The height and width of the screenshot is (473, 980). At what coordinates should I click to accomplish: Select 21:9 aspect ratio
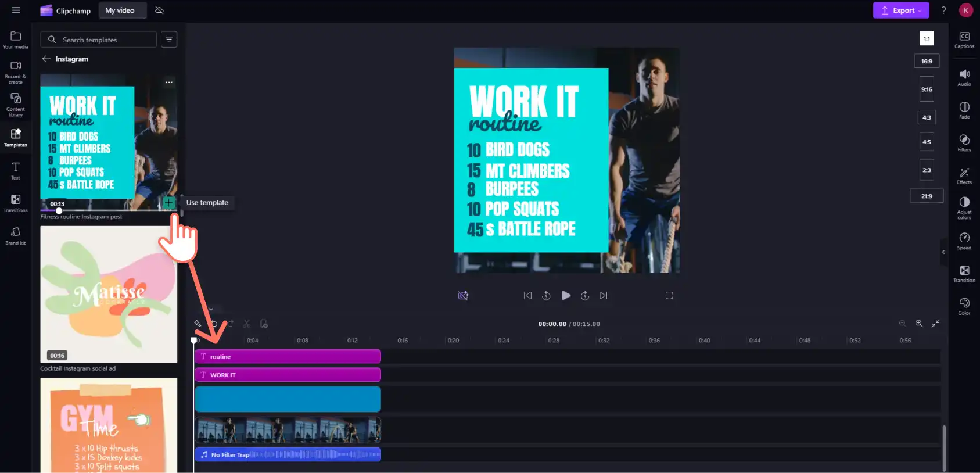click(x=927, y=196)
